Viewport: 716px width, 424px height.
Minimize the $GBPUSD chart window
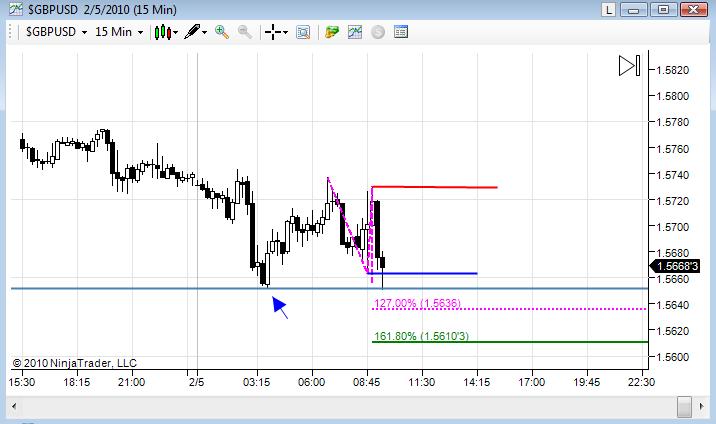(x=633, y=9)
